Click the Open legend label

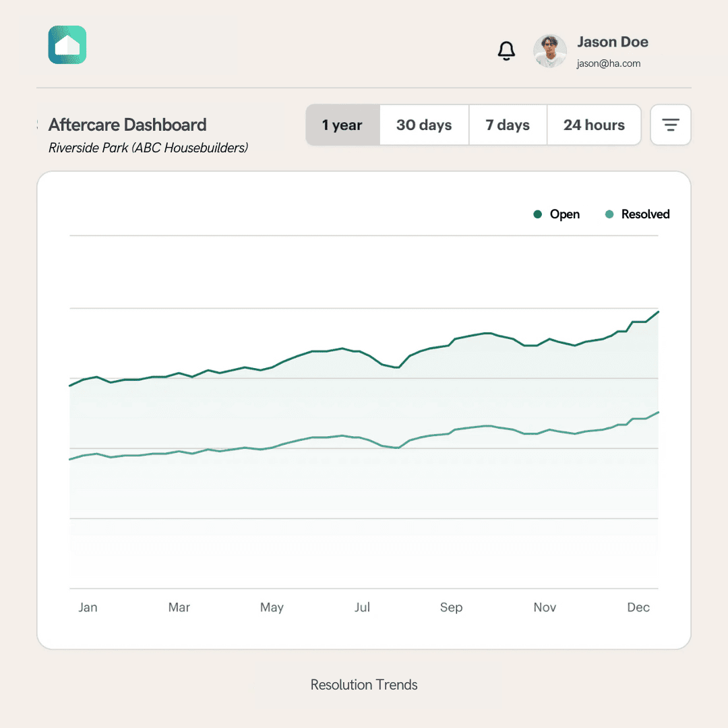point(565,214)
